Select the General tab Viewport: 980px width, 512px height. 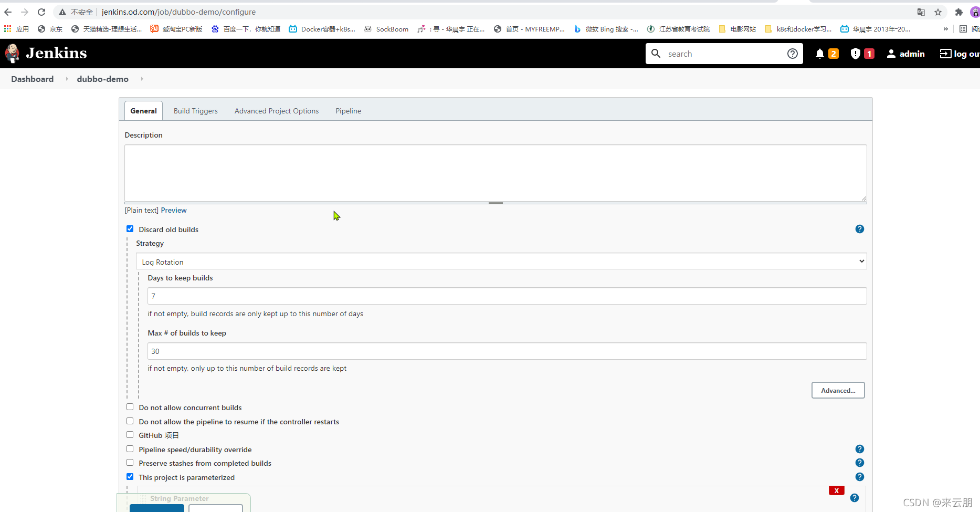(143, 111)
